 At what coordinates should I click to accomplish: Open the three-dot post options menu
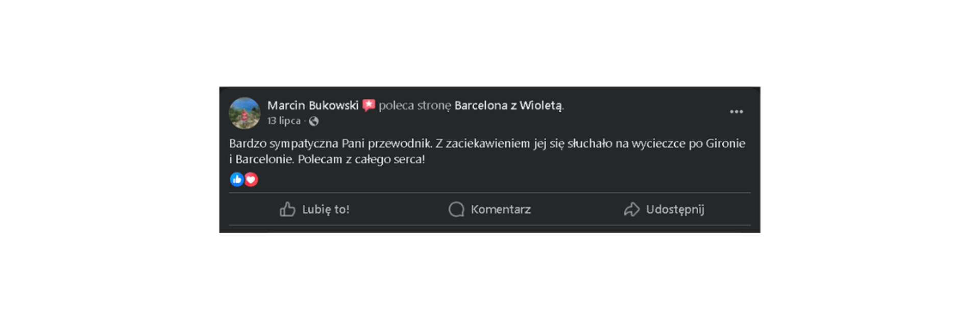(736, 112)
